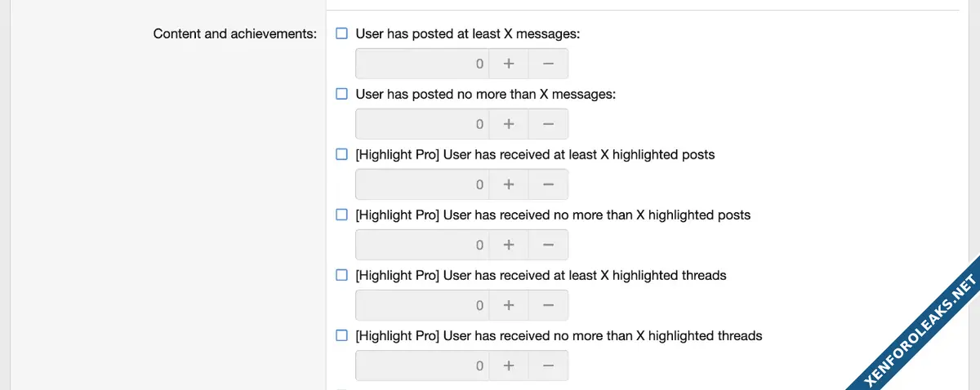Increase no more than X highlighted threads count

(508, 366)
